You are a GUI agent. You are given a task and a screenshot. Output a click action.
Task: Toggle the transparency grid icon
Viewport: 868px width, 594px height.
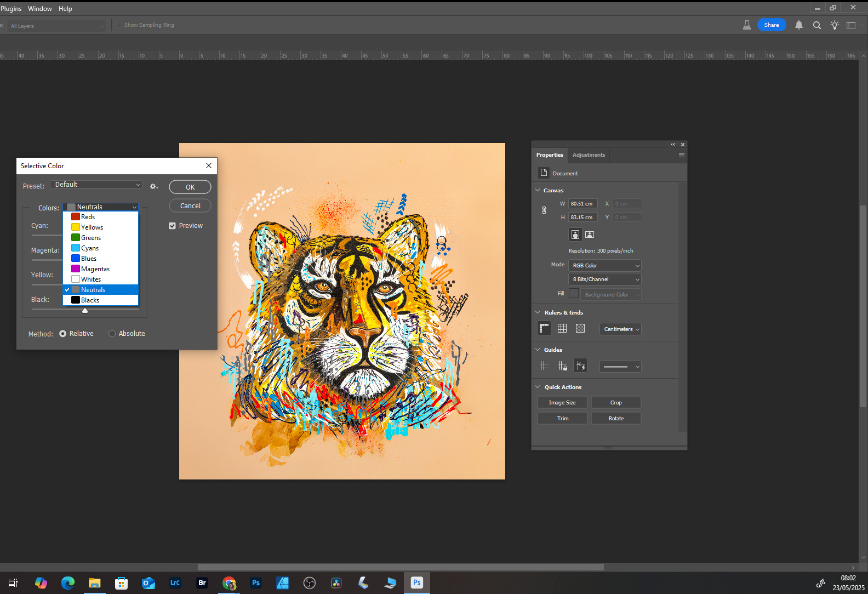[580, 328]
